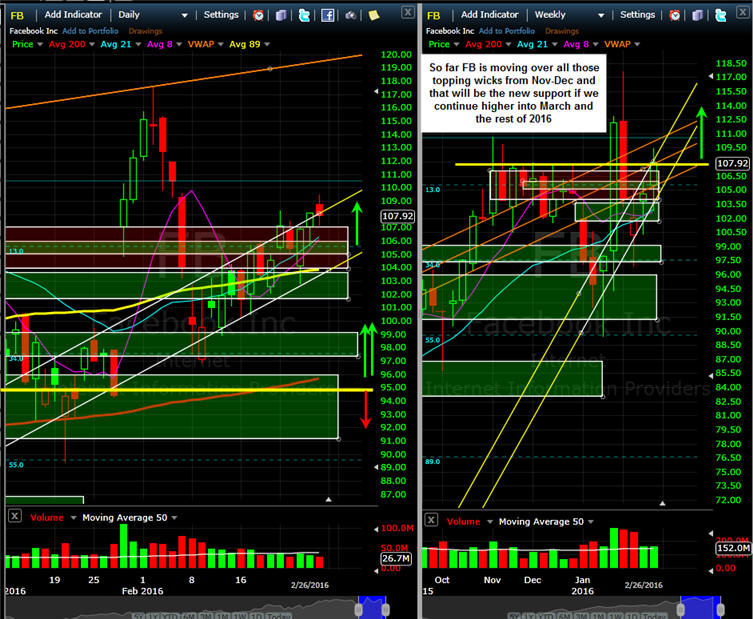Viewport: 753px width, 619px height.
Task: Click the left range handle on Daily navigator
Action: (x=358, y=609)
